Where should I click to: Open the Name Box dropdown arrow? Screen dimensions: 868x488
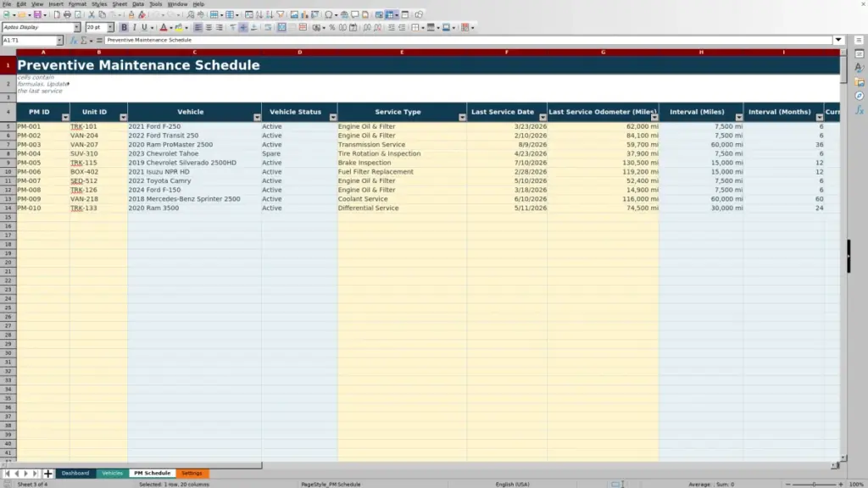pyautogui.click(x=60, y=41)
